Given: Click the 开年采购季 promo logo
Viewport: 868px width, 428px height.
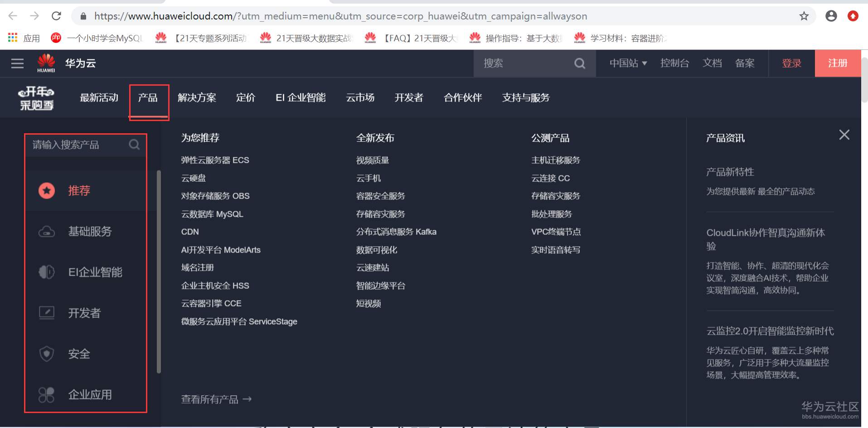Looking at the screenshot, I should click(36, 98).
